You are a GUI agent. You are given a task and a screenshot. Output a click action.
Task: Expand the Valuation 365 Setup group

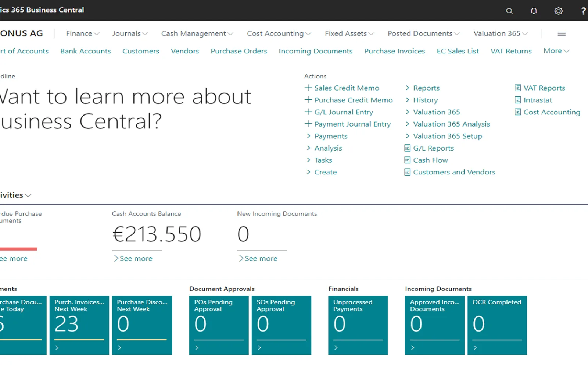[x=444, y=136]
